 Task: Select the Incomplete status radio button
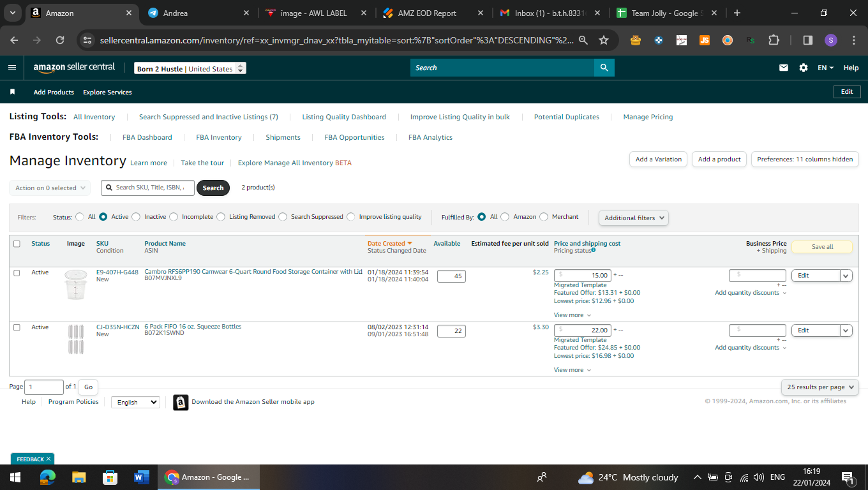(174, 217)
